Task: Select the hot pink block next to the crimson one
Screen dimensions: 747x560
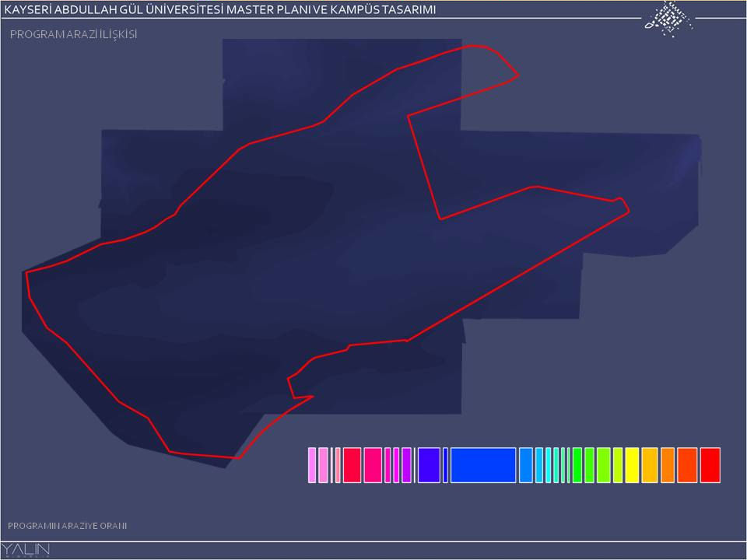Action: [373, 465]
